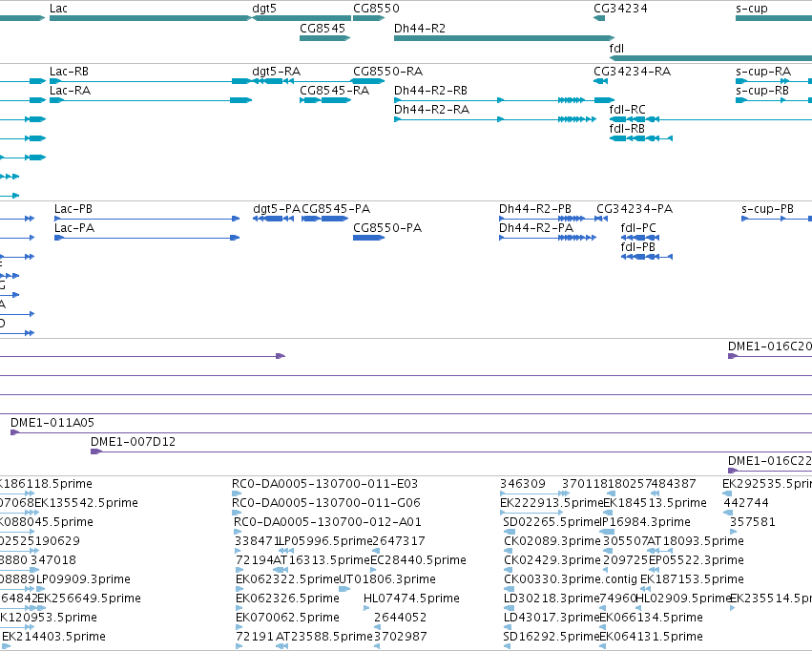Select transcript Lac-RB
Image resolution: width=812 pixels, height=651 pixels.
pyautogui.click(x=150, y=81)
